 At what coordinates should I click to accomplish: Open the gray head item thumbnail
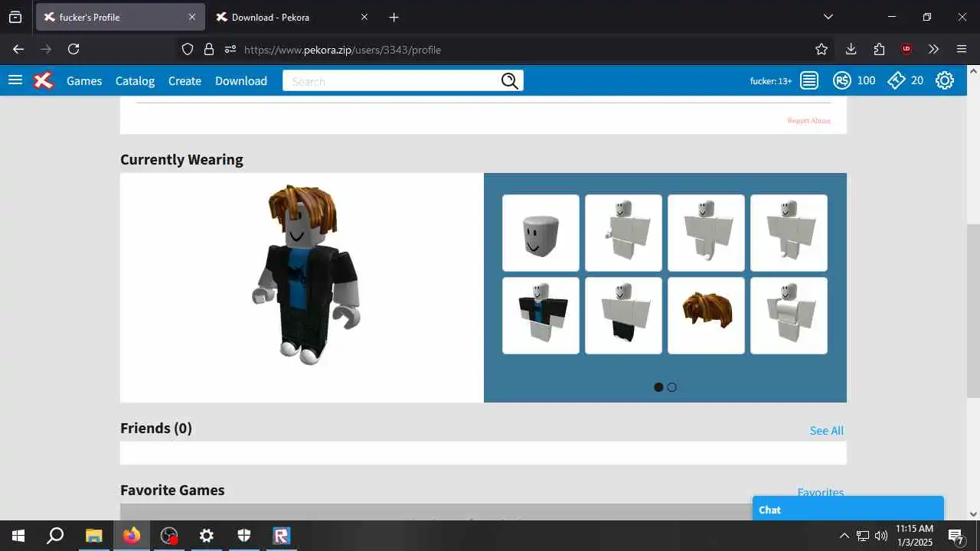point(541,233)
